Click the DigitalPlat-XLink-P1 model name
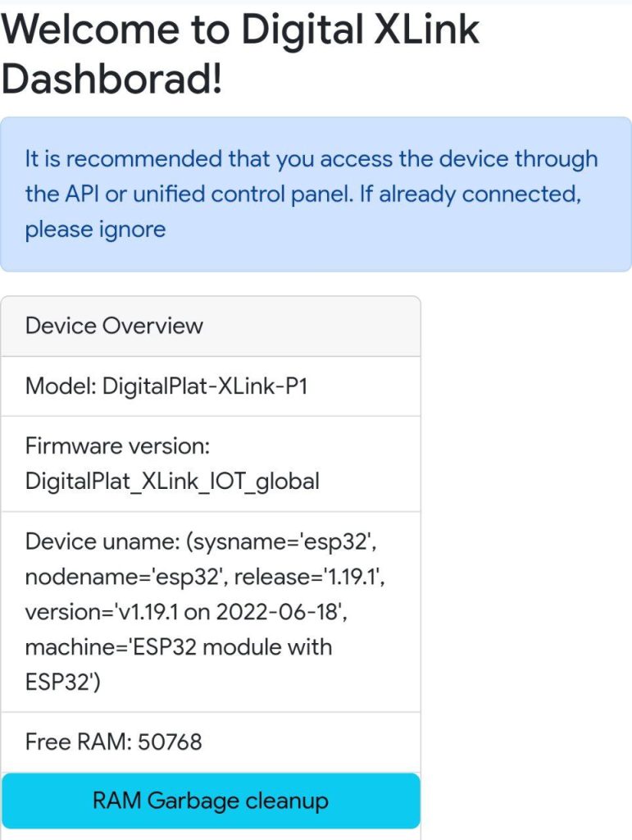The height and width of the screenshot is (840, 632). tap(205, 386)
